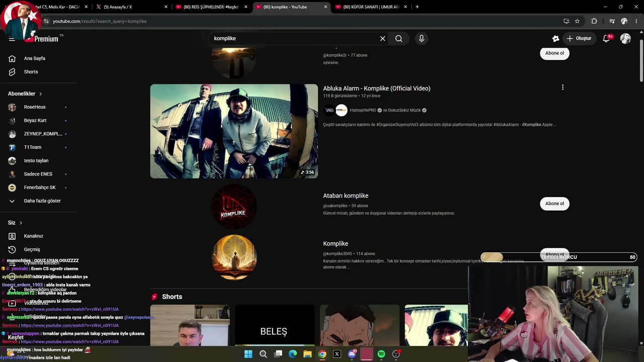The image size is (644, 362).
Task: Expand the Siz section chevron
Action: [x=21, y=223]
